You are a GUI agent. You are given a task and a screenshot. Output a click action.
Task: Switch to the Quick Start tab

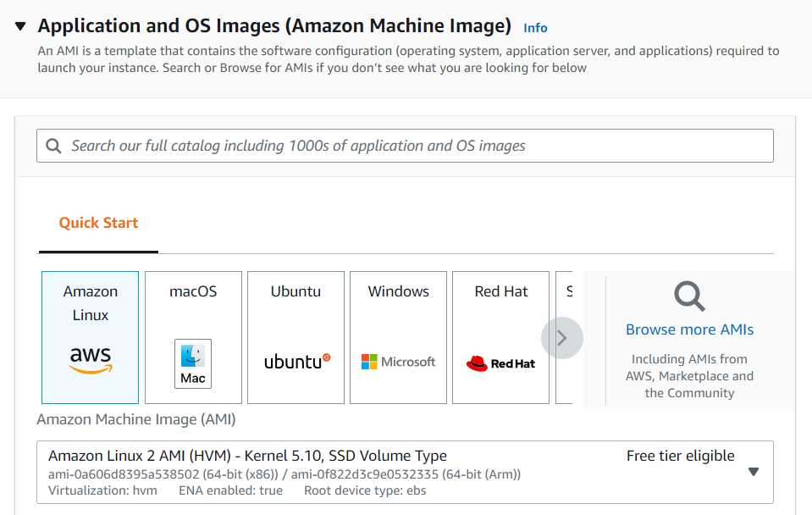[x=98, y=223]
